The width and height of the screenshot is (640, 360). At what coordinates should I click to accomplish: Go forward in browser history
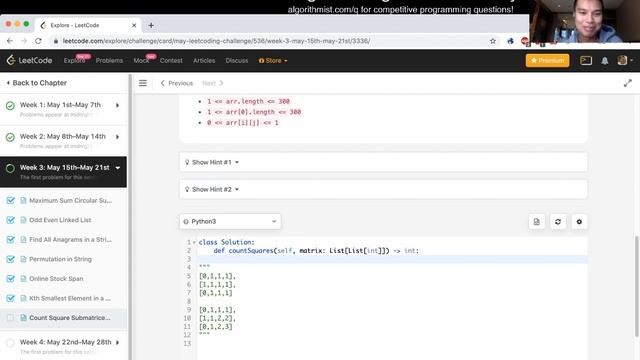coord(24,41)
